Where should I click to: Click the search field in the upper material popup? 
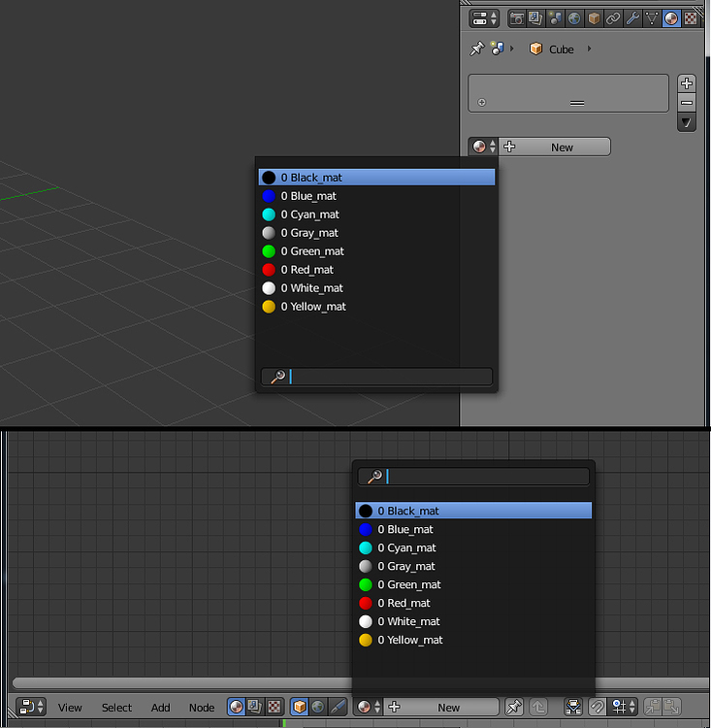click(377, 377)
